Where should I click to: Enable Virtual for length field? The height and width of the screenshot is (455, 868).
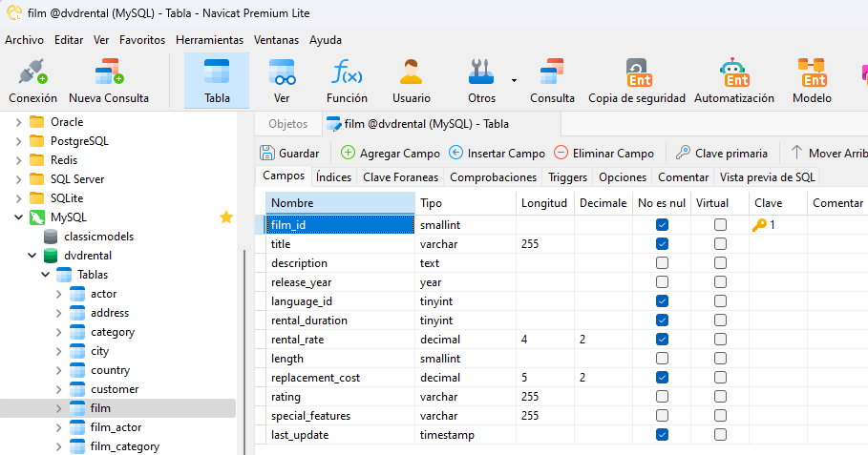pos(720,359)
